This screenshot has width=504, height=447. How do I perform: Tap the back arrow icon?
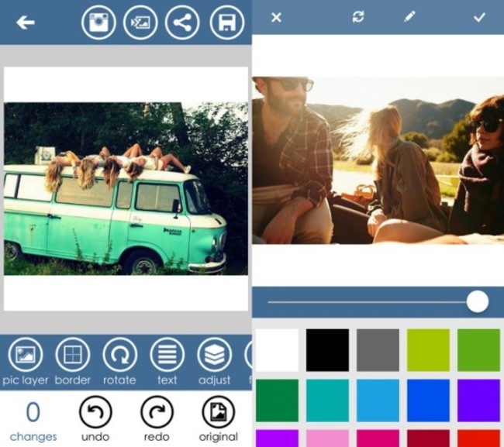(x=26, y=22)
